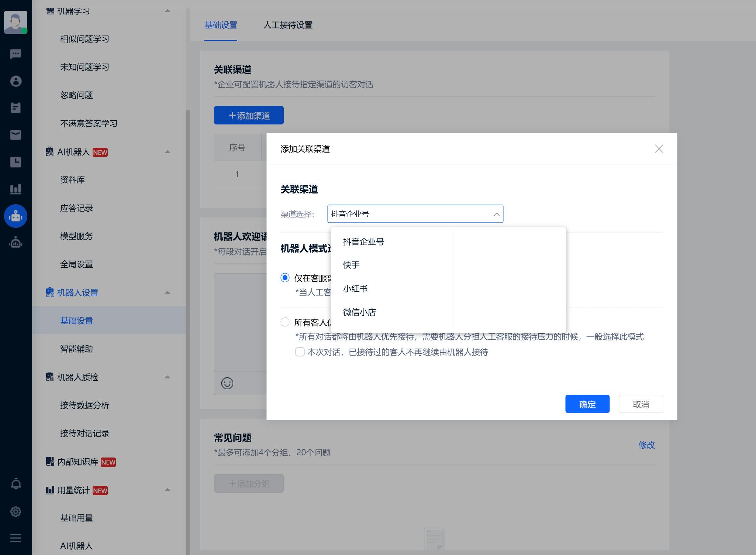This screenshot has width=756, height=555.
Task: Collapse the 机器人质检 section arrow
Action: [168, 377]
